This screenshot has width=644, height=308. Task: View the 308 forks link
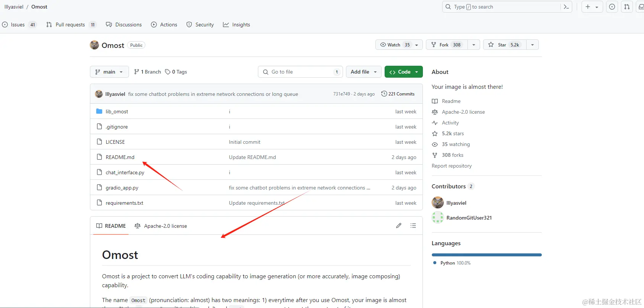pos(448,155)
